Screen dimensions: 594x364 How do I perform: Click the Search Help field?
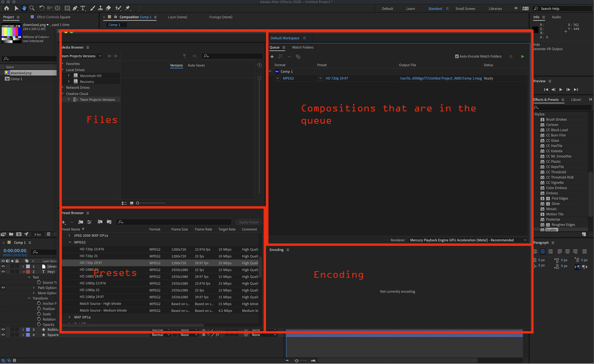tap(562, 8)
